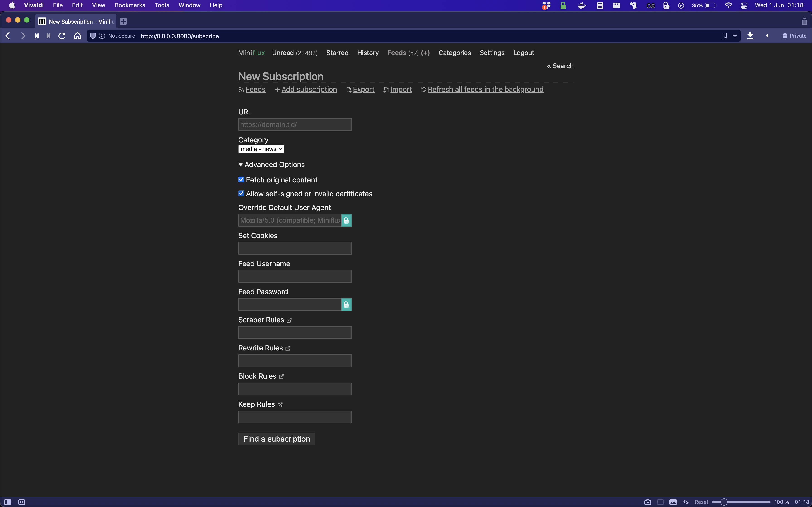This screenshot has width=812, height=507.
Task: Toggle Feed Password visibility
Action: (x=346, y=304)
